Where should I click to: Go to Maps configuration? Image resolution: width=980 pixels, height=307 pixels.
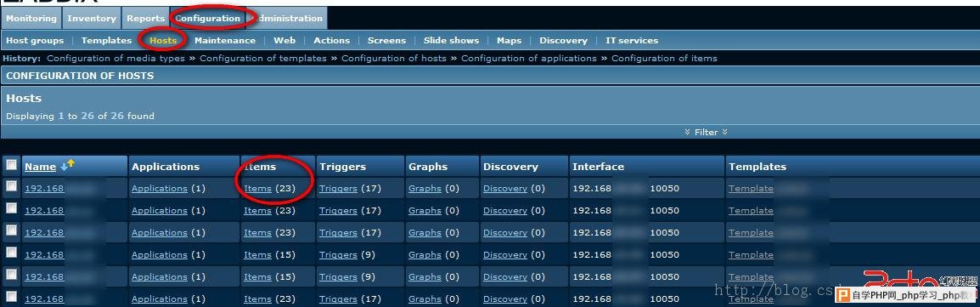click(x=509, y=40)
